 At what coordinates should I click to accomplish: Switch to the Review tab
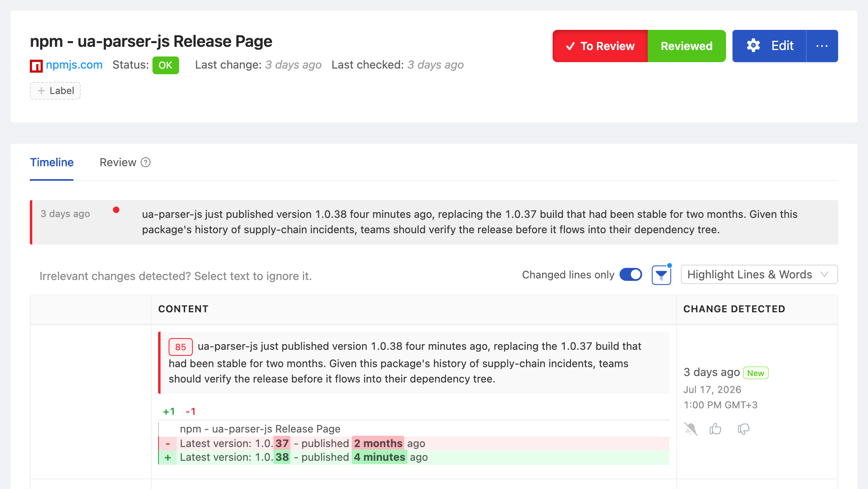(118, 162)
